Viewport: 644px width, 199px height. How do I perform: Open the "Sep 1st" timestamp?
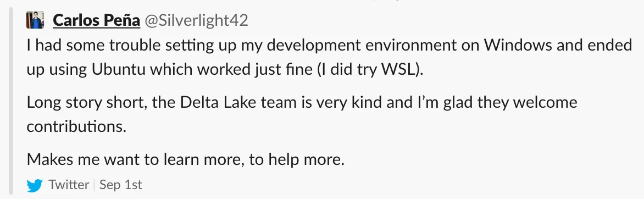(x=121, y=185)
